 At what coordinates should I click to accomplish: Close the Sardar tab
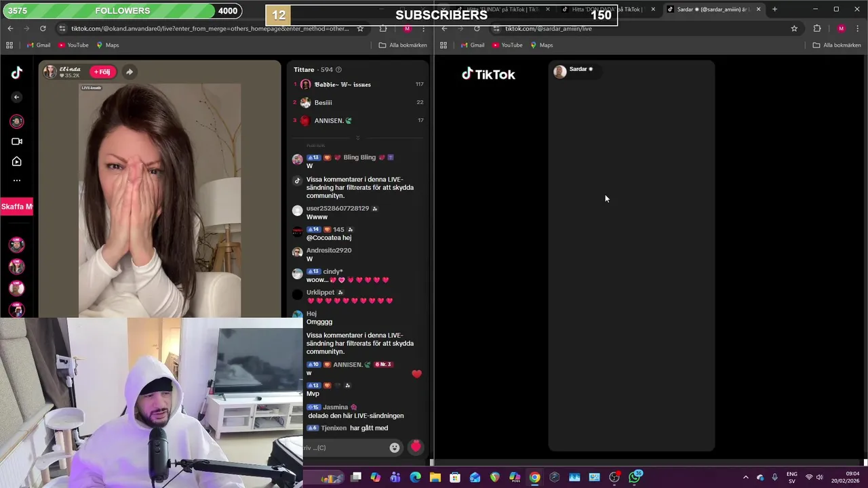point(758,9)
